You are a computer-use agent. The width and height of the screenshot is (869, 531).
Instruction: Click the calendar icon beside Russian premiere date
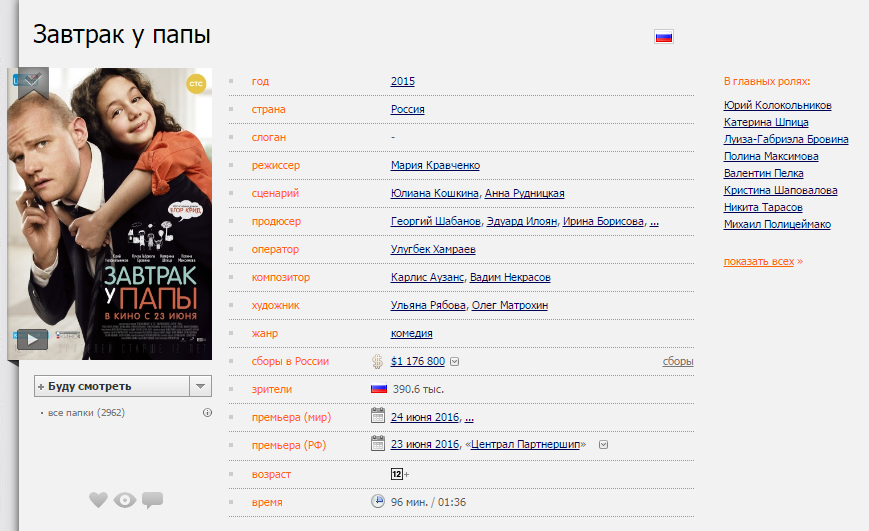tap(378, 443)
